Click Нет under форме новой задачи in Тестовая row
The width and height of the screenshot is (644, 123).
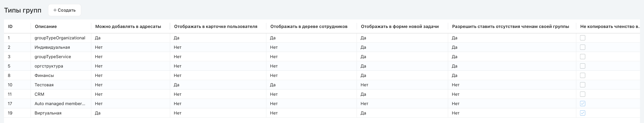[x=364, y=85]
